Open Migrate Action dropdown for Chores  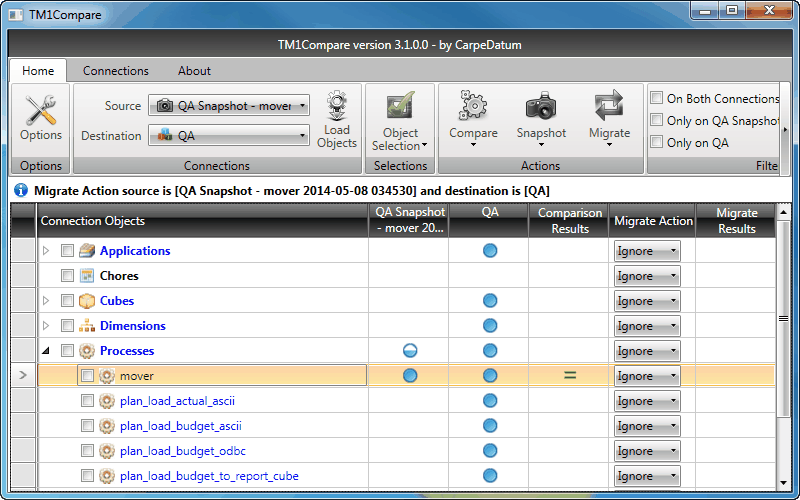[647, 276]
